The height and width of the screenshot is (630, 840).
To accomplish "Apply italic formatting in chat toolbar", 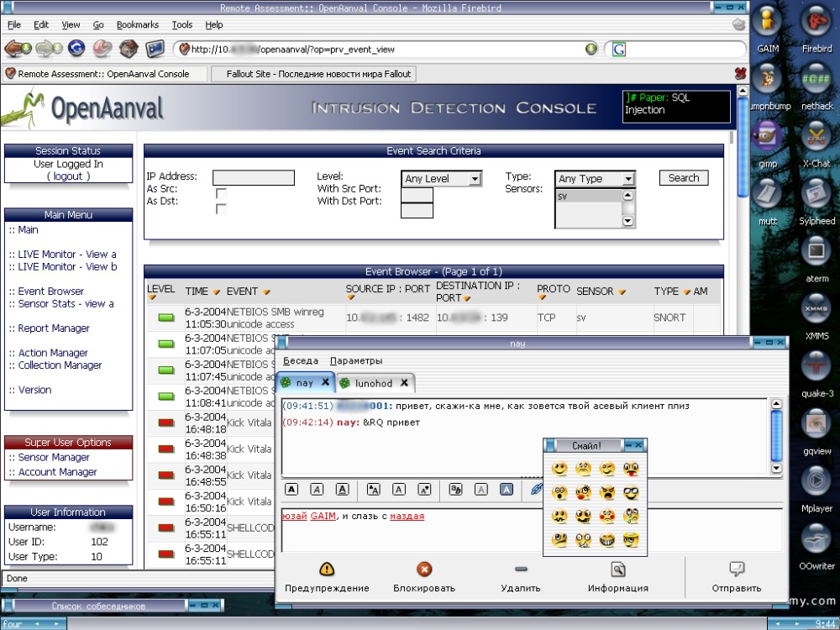I will (317, 489).
